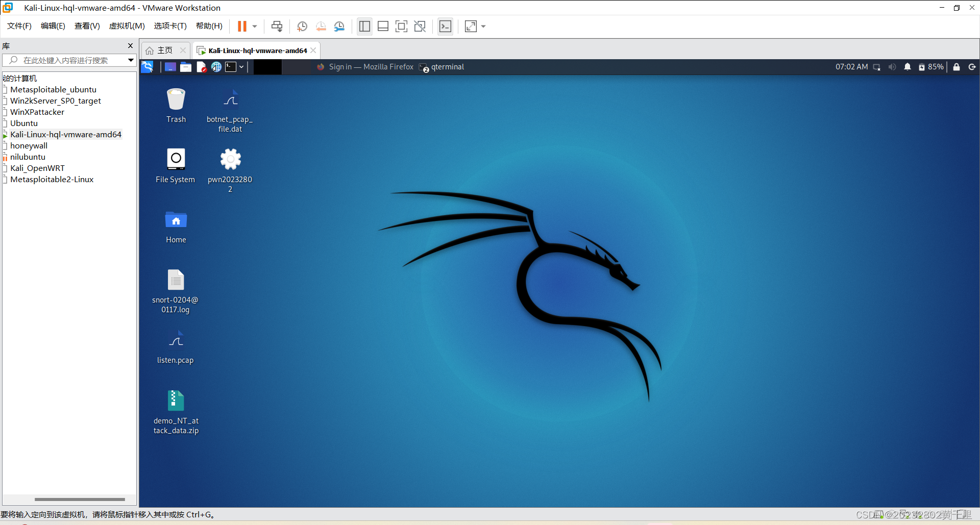Open the text editor panel launcher
This screenshot has width=980, height=525.
(201, 67)
